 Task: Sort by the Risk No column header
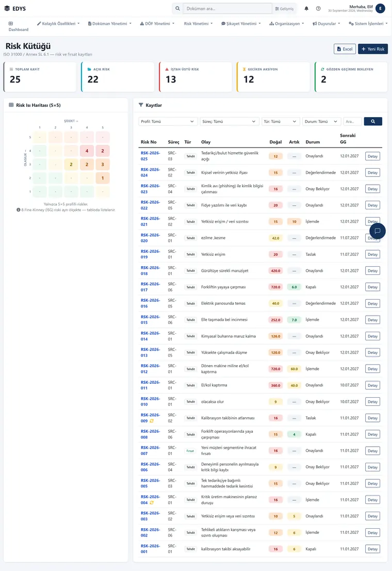pos(149,142)
